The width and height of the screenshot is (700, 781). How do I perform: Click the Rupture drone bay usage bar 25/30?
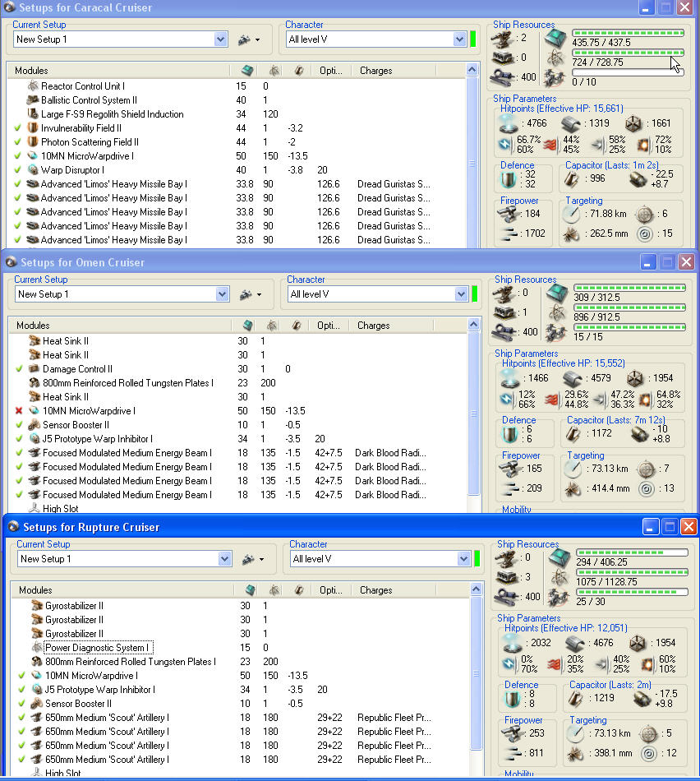pyautogui.click(x=633, y=592)
